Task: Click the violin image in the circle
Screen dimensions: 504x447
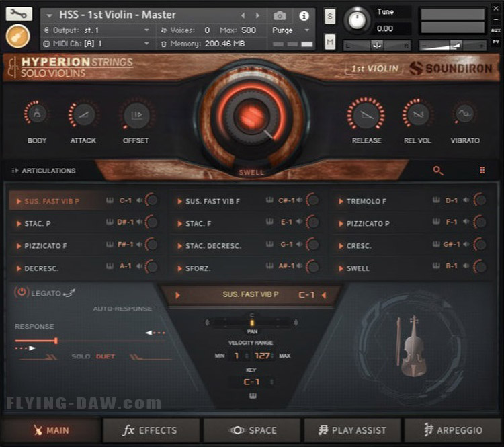Action: click(413, 347)
